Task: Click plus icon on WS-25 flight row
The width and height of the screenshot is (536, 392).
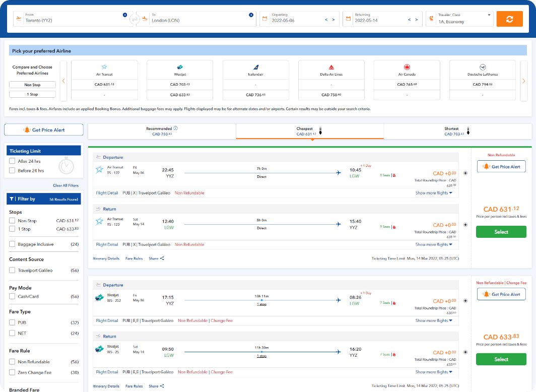Action: click(465, 352)
